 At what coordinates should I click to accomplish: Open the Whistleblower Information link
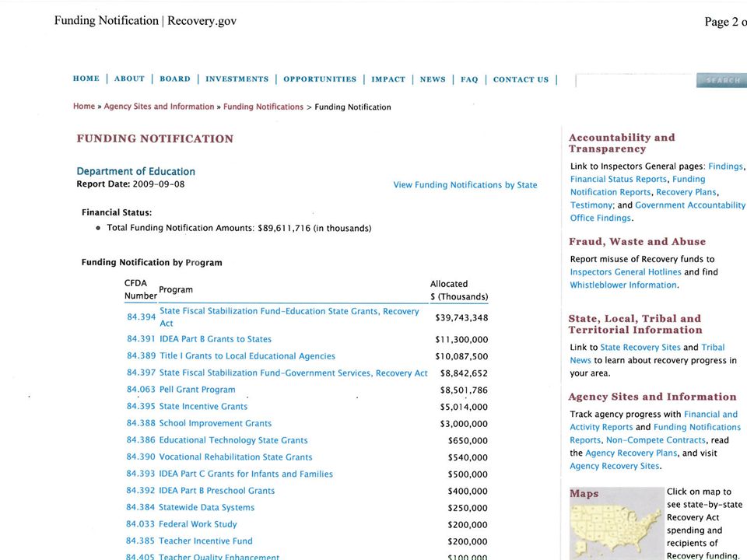(623, 285)
